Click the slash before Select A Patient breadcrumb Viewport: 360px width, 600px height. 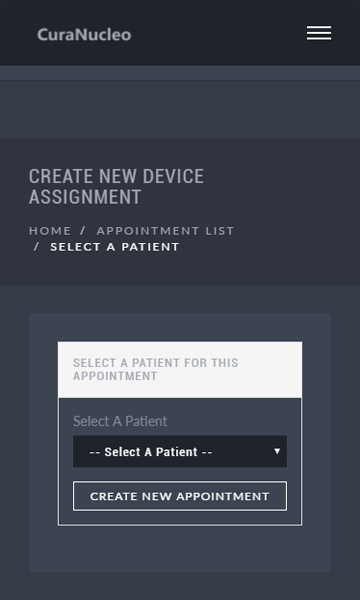[x=37, y=247]
